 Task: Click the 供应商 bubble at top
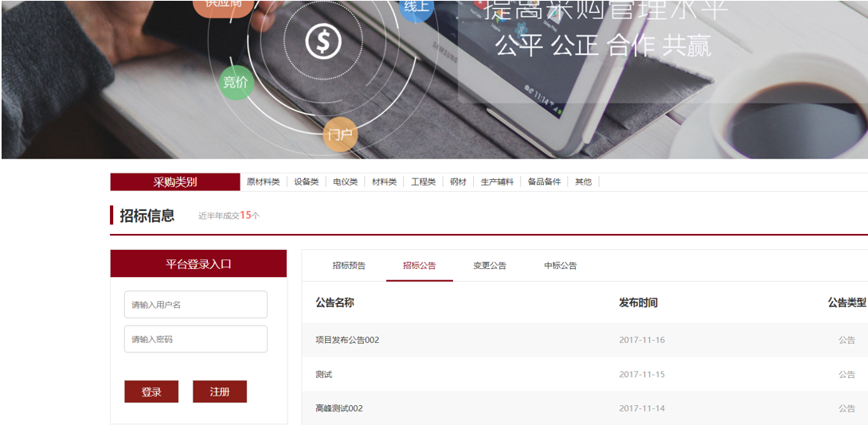point(229,5)
